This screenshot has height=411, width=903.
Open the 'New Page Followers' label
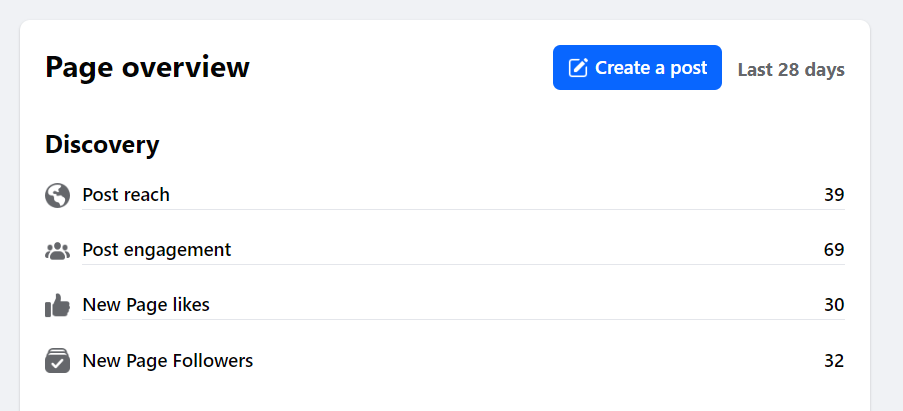[168, 360]
